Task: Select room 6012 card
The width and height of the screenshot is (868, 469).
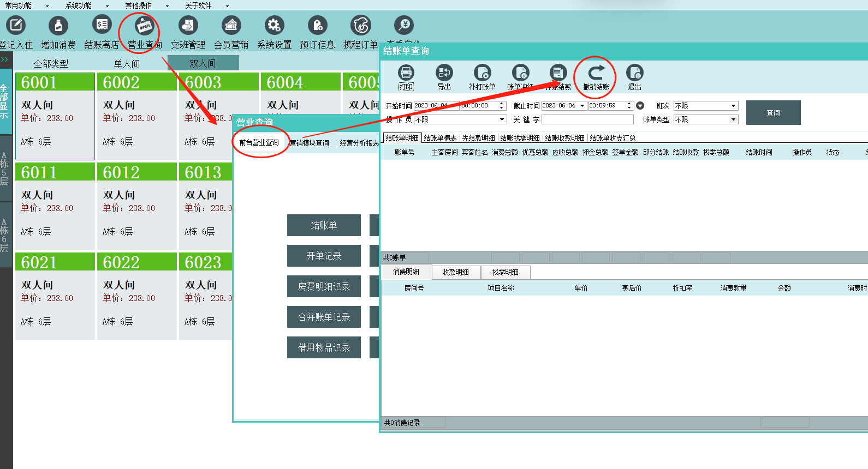Action: pos(137,207)
